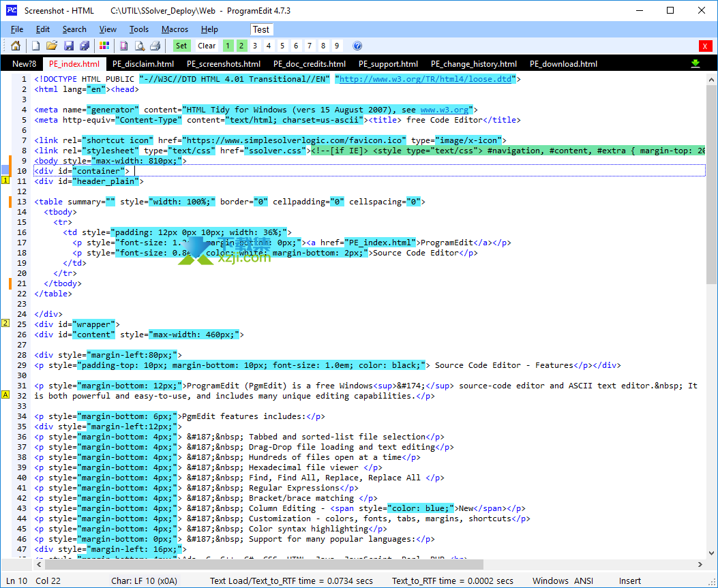The width and height of the screenshot is (718, 588).
Task: Switch to the PE_disclaim.html tab
Action: pyautogui.click(x=143, y=63)
